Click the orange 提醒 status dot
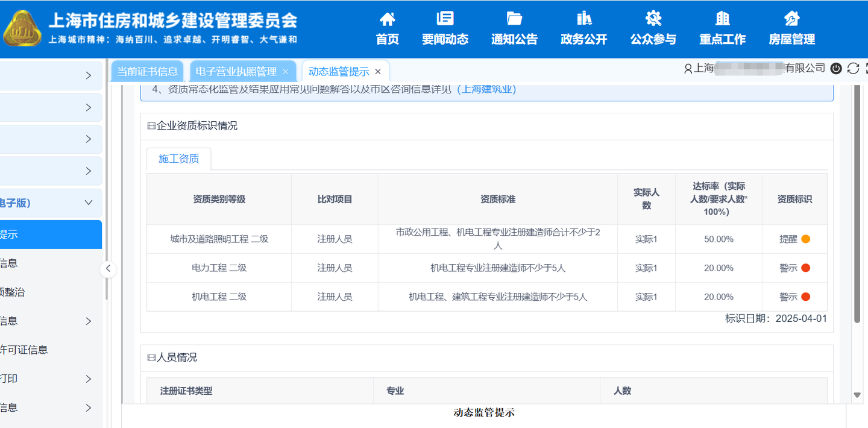The image size is (868, 428). click(x=805, y=239)
